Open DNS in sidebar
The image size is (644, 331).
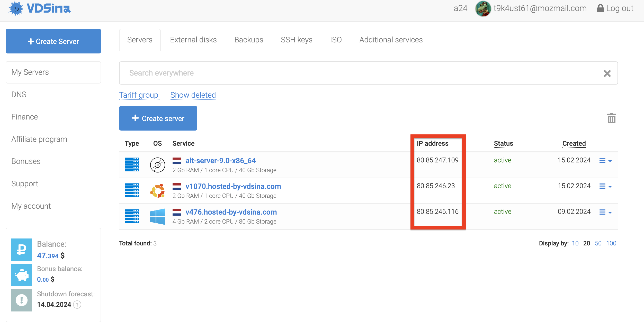(19, 94)
